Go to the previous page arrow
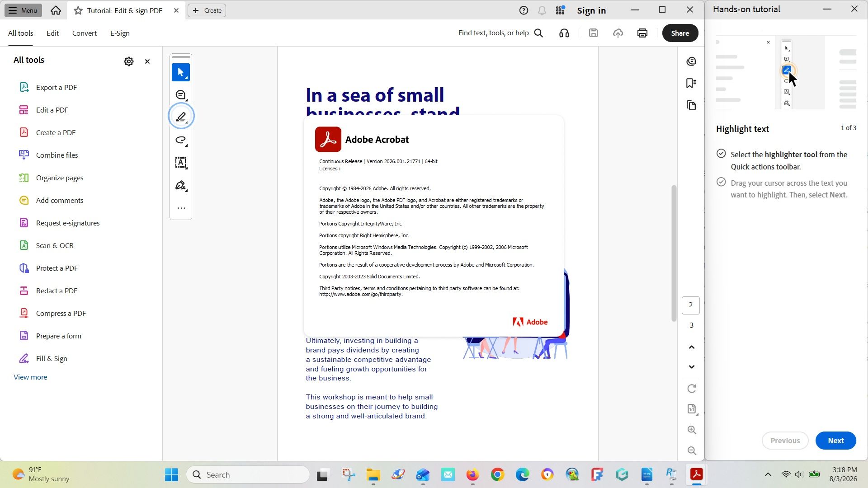Screen dimensions: 868x488 pos(692,347)
